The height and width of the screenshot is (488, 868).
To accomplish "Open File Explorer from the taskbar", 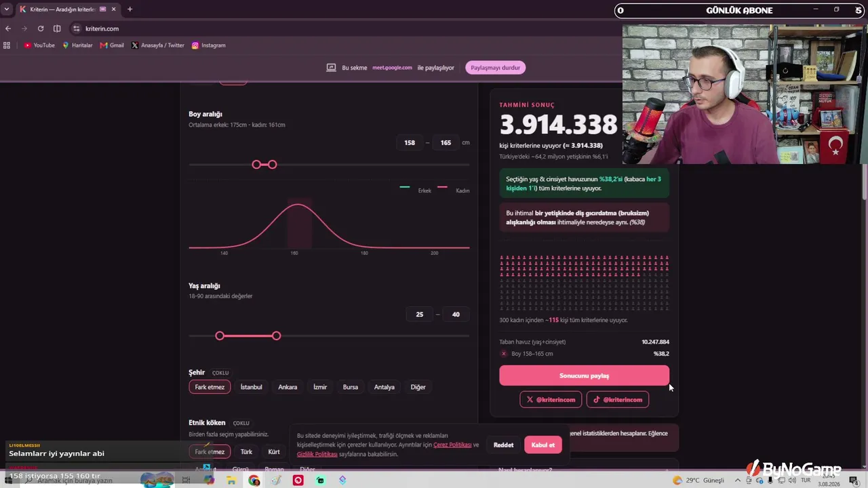I will [x=231, y=481].
